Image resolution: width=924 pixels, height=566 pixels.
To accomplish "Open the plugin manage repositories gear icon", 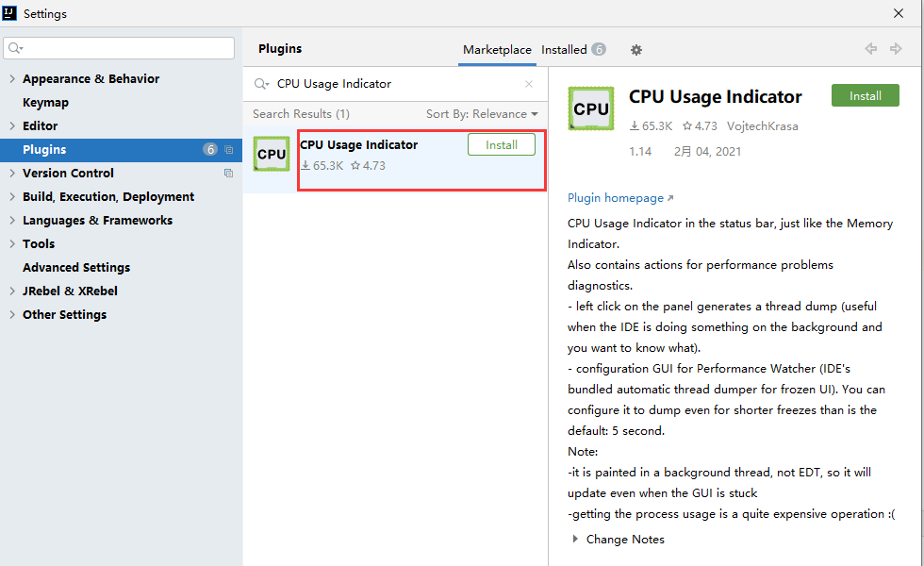I will pyautogui.click(x=635, y=50).
